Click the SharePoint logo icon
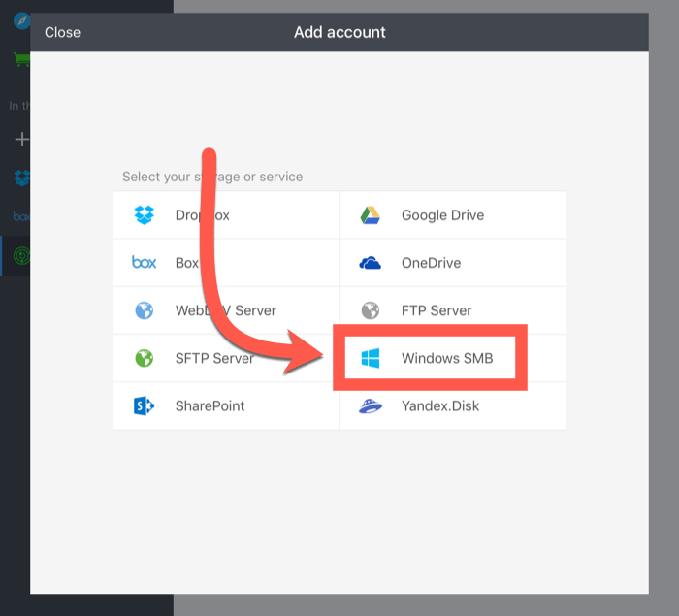 coord(144,405)
